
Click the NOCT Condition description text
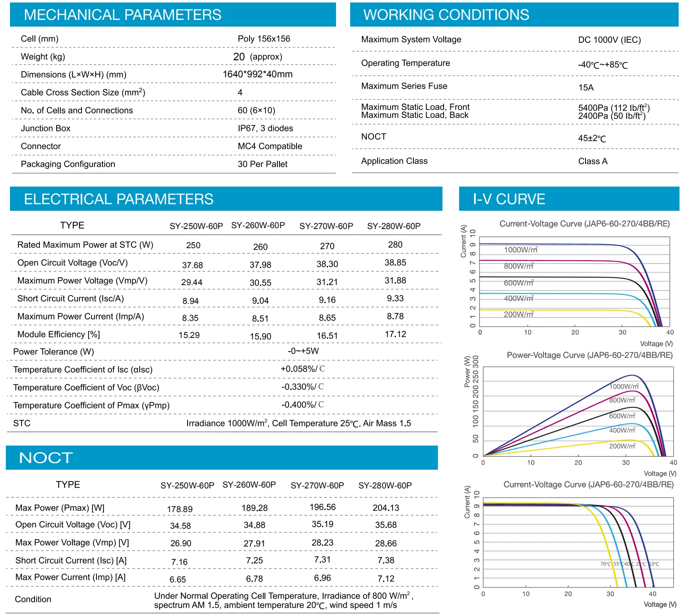284,601
